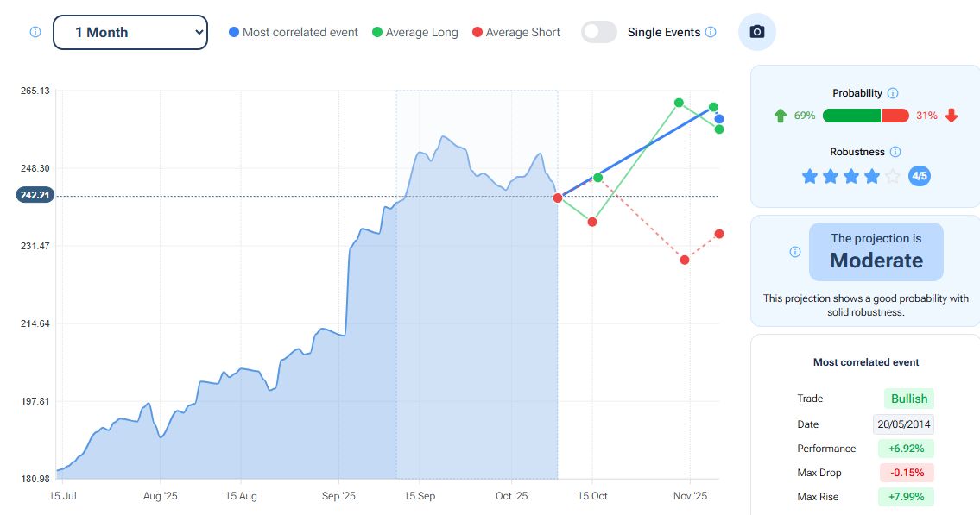Click the green up arrow icon
Viewport: 980px width, 515px height.
click(781, 116)
